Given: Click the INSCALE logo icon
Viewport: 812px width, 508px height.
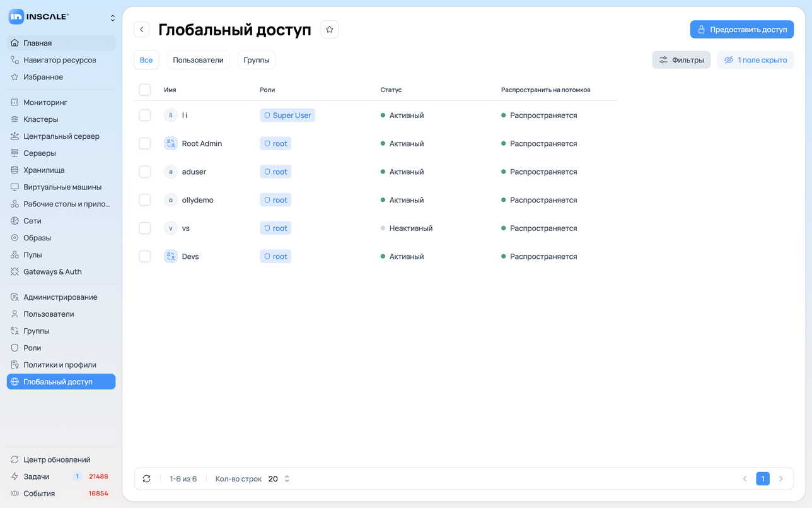Looking at the screenshot, I should click(16, 17).
